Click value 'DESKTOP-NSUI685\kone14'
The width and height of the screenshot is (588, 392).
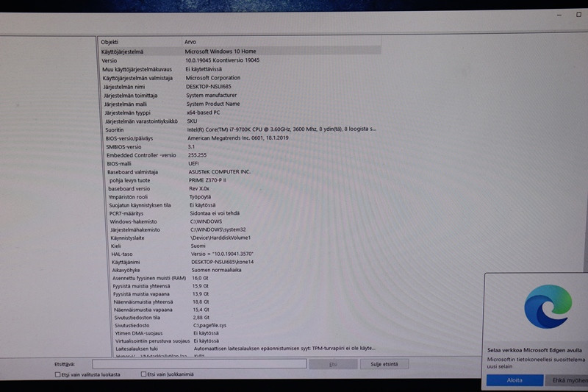(x=223, y=263)
